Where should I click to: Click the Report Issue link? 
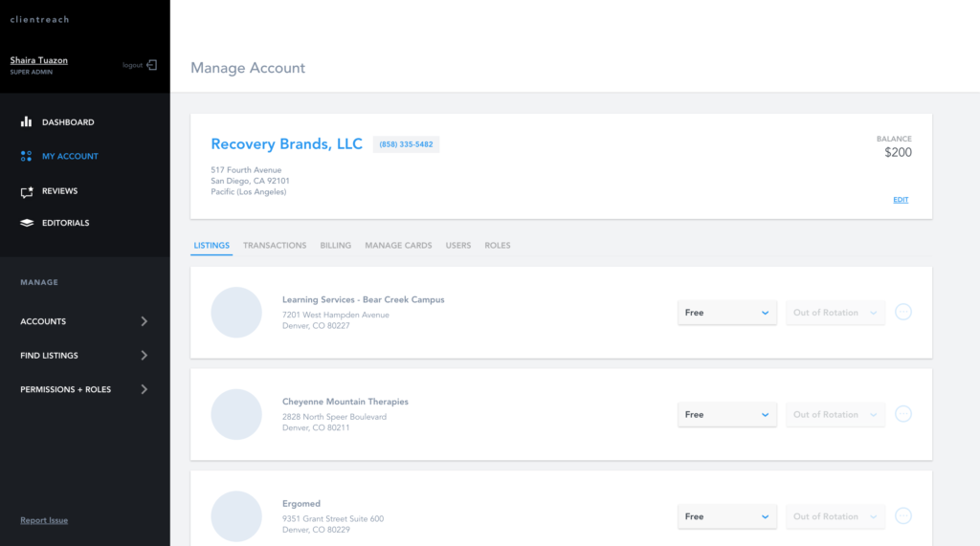pyautogui.click(x=44, y=520)
